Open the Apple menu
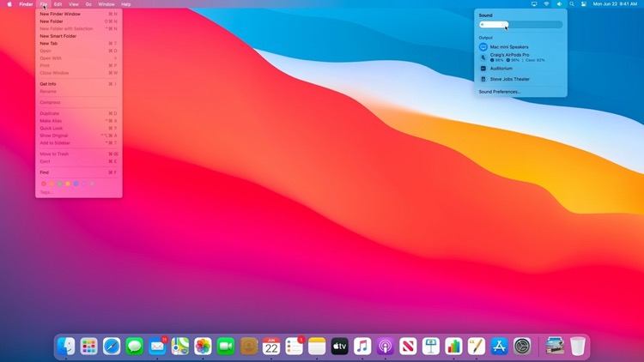 [x=8, y=4]
